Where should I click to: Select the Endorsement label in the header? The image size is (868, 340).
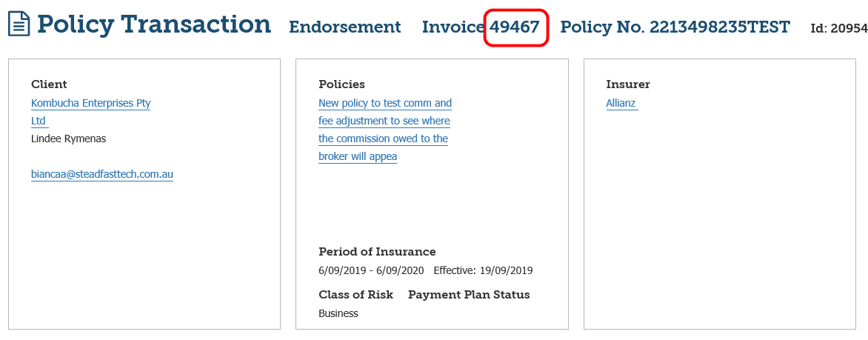344,27
